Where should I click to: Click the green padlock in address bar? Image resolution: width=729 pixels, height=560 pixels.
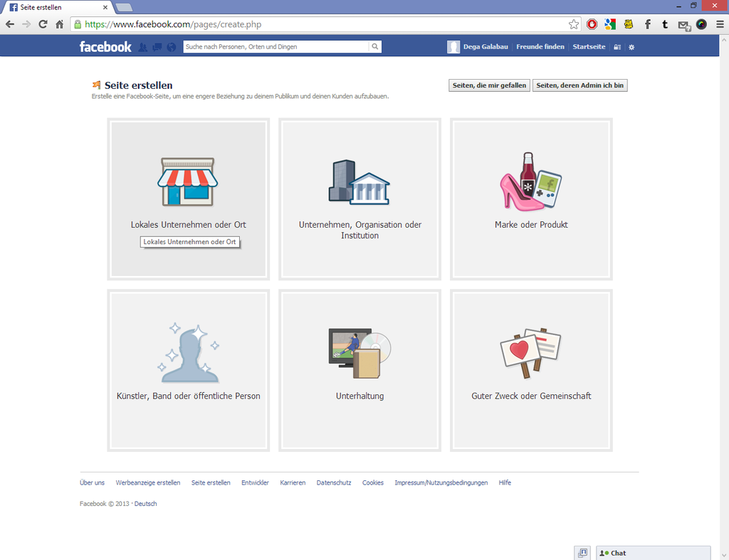pyautogui.click(x=78, y=24)
